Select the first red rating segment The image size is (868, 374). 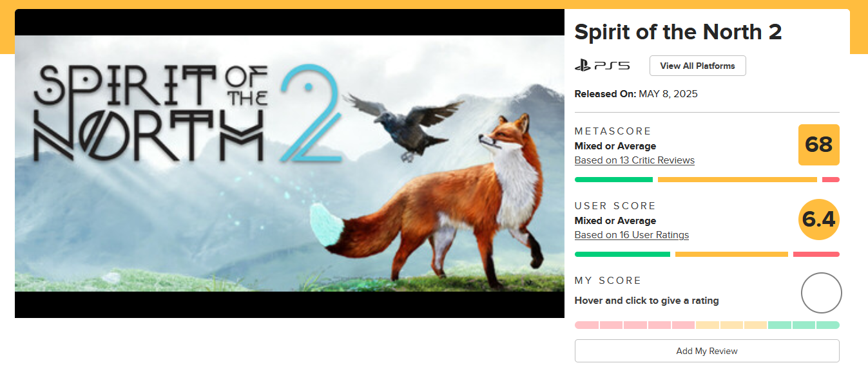click(x=586, y=325)
